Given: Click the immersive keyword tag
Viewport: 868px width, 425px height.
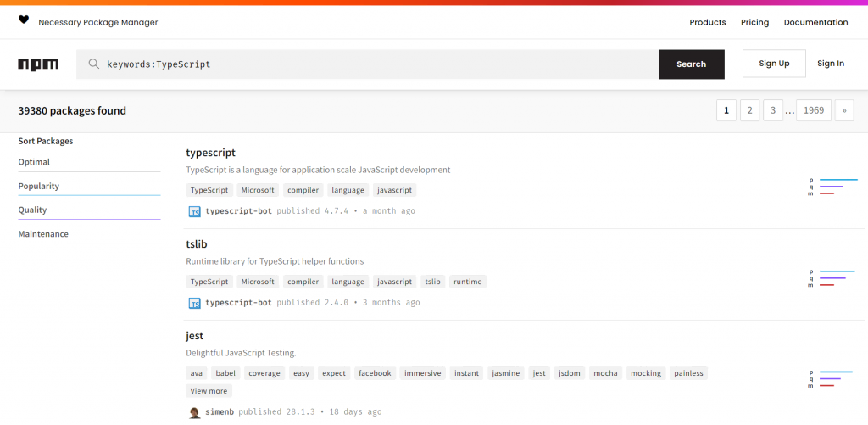Looking at the screenshot, I should coord(423,373).
